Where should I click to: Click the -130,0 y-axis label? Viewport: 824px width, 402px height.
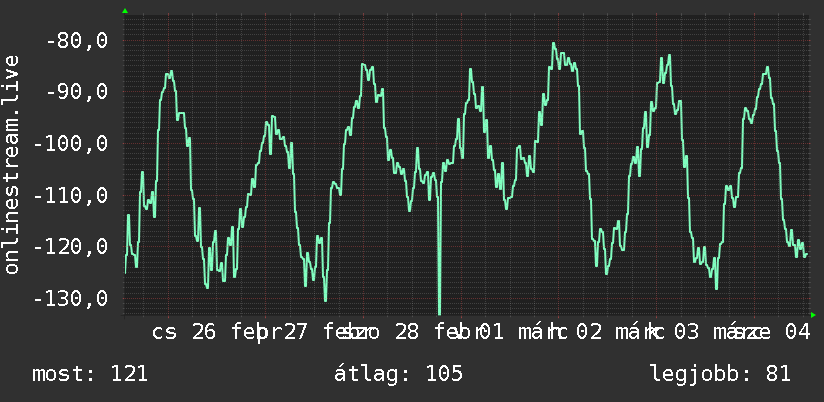(x=71, y=299)
